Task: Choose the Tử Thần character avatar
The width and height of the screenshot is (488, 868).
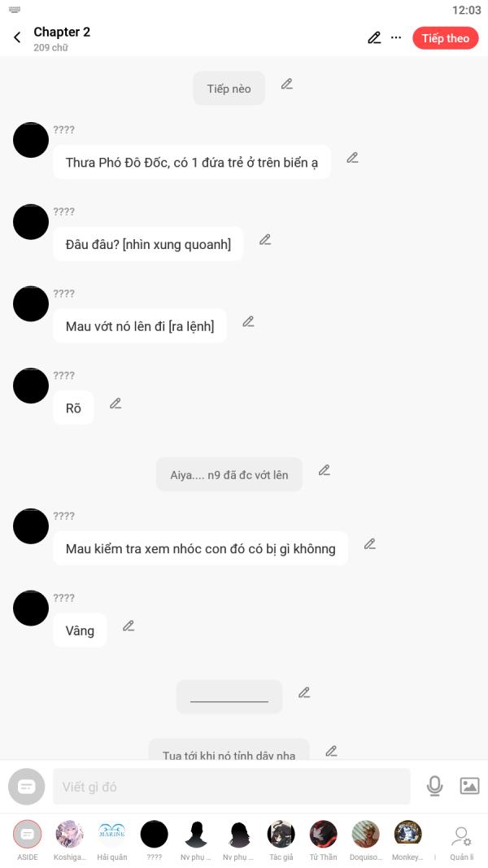Action: (x=324, y=841)
